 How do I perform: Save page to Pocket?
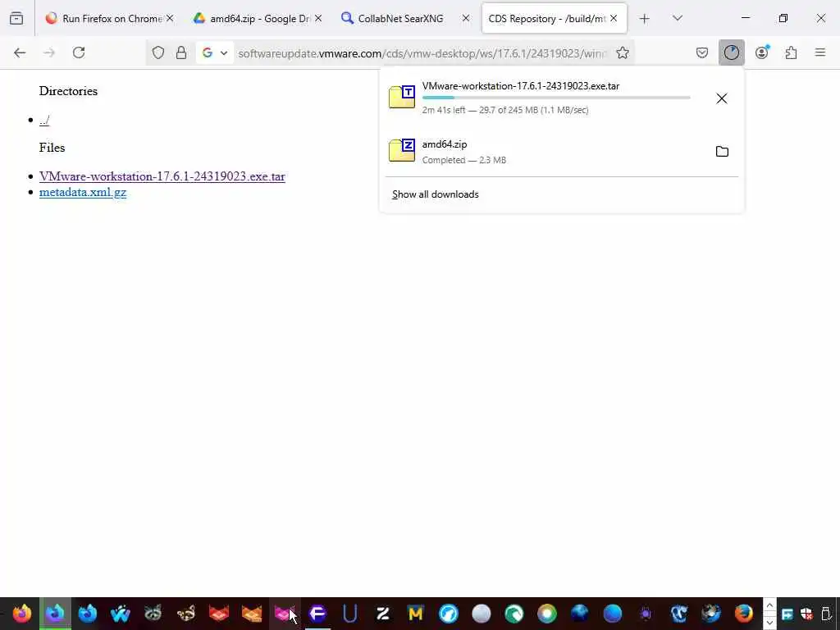[x=702, y=52]
